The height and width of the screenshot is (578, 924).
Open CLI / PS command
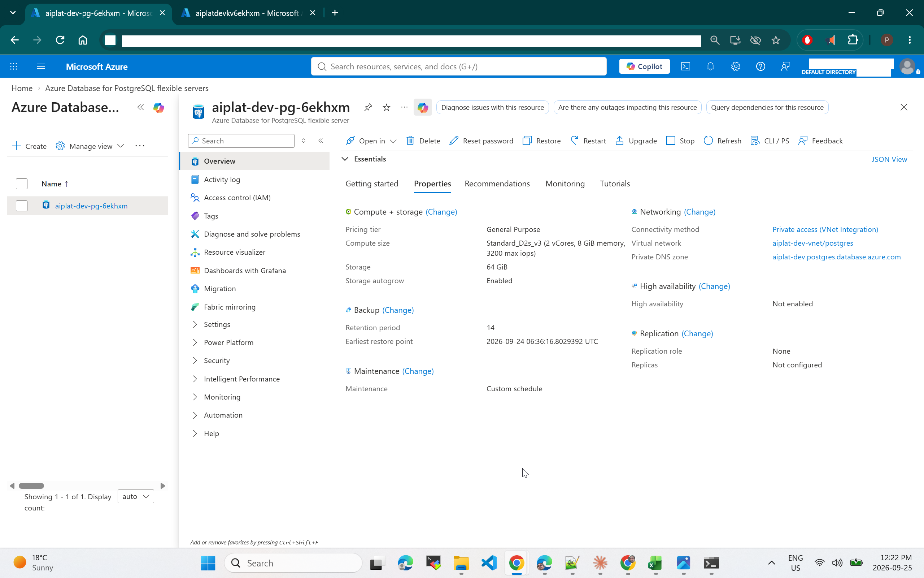[x=770, y=141]
